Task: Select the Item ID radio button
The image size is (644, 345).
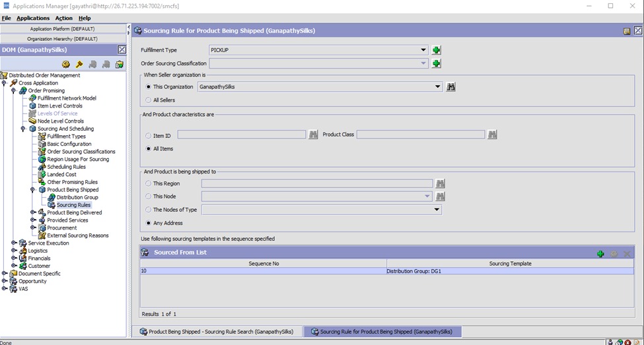Action: 148,135
